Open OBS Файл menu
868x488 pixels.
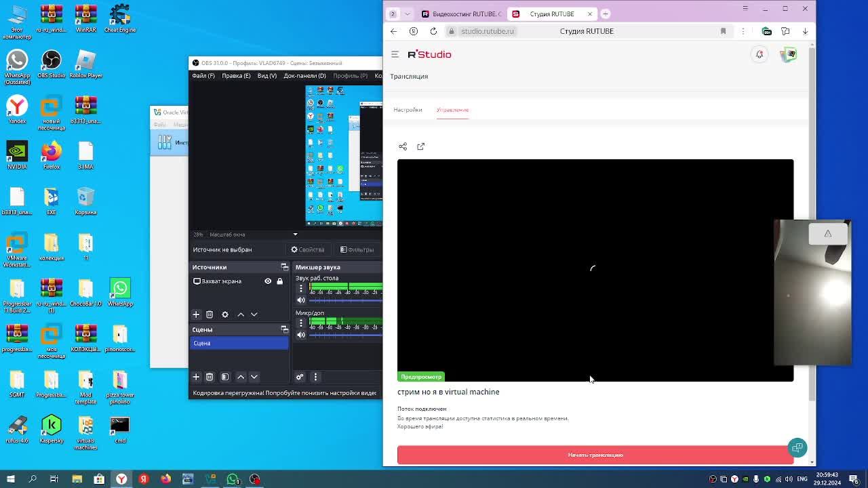point(203,76)
